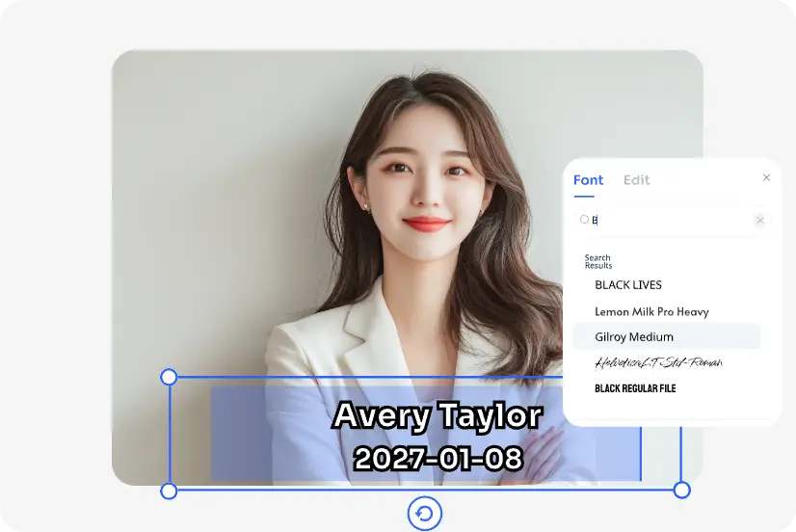Click the bottom-left resize handle of text box
The height and width of the screenshot is (532, 796).
(x=169, y=491)
